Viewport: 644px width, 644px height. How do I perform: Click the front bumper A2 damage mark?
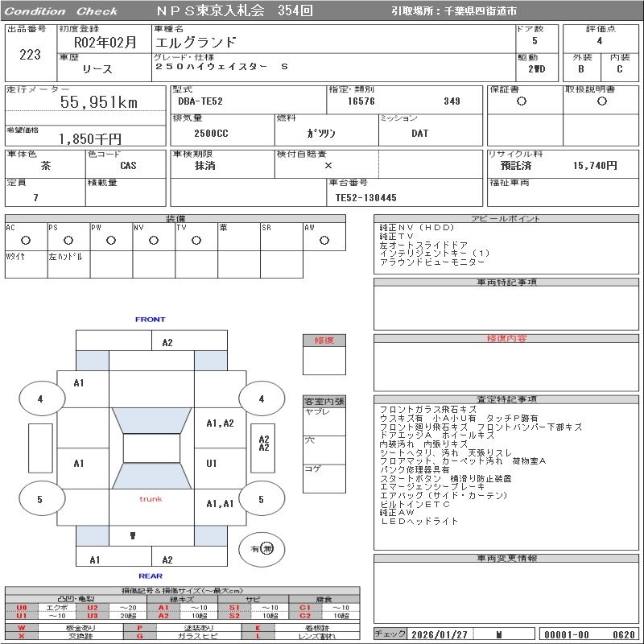(167, 343)
